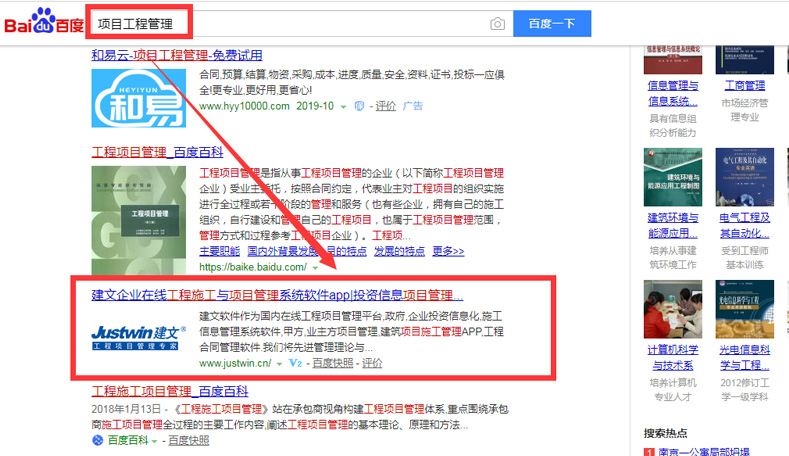
Task: Click the search box containing 项目工程管理
Action: tap(302, 24)
